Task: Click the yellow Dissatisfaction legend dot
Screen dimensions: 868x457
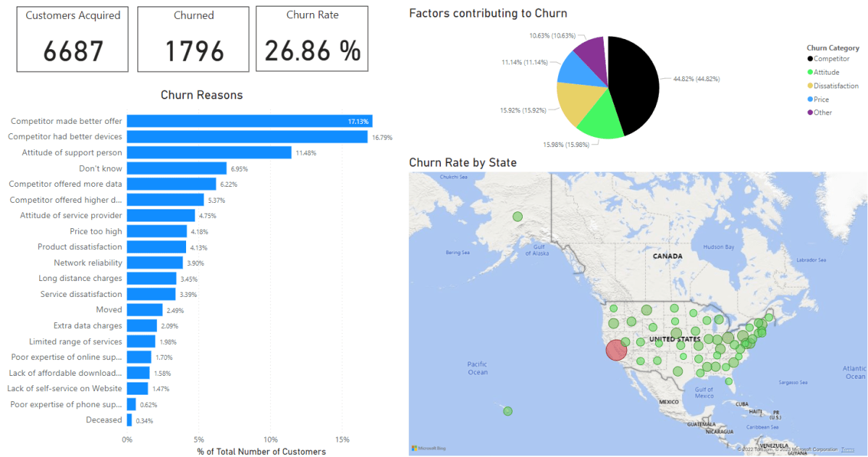Action: coord(810,86)
